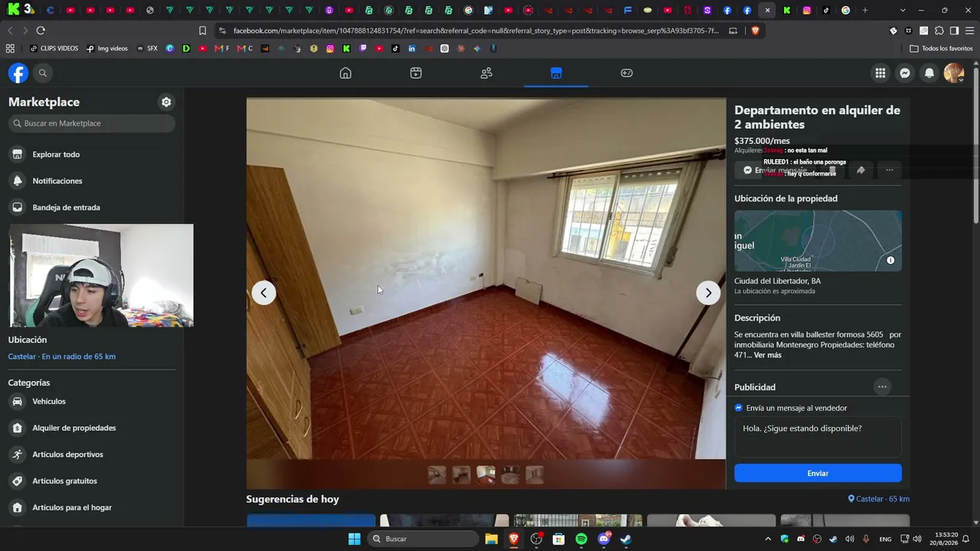Select the fifth photo thumbnail
The height and width of the screenshot is (551, 980).
pos(535,474)
